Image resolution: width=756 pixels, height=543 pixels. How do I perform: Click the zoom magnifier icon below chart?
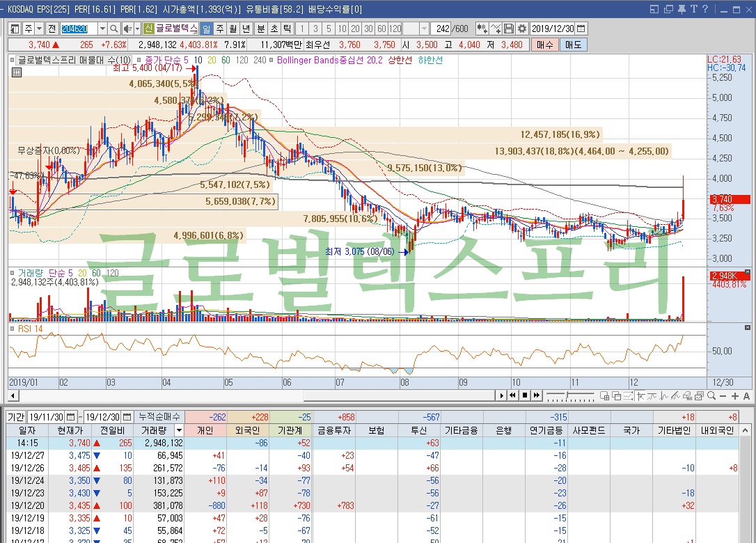711,396
